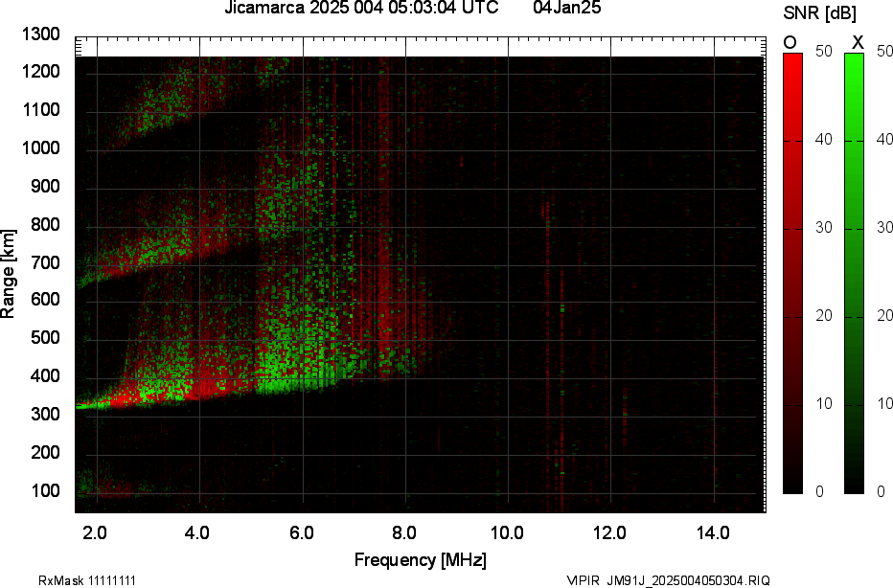The image size is (893, 588).
Task: Click the 'Frequency [MHz]' axis label
Action: click(421, 559)
